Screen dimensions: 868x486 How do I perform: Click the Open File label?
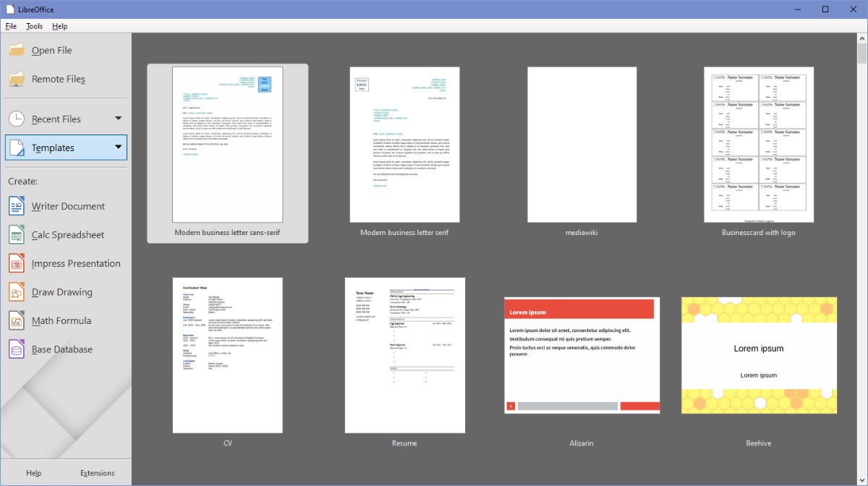[x=51, y=51]
